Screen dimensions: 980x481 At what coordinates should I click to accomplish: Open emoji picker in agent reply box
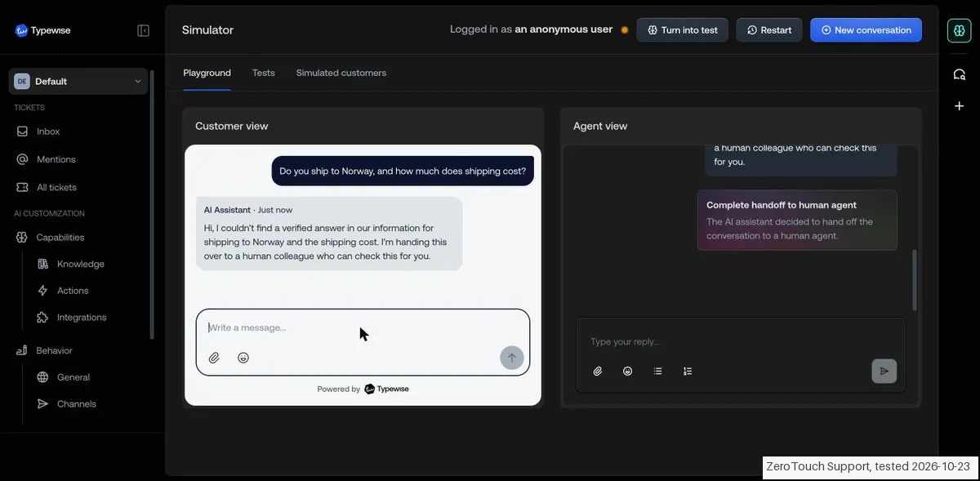[627, 371]
